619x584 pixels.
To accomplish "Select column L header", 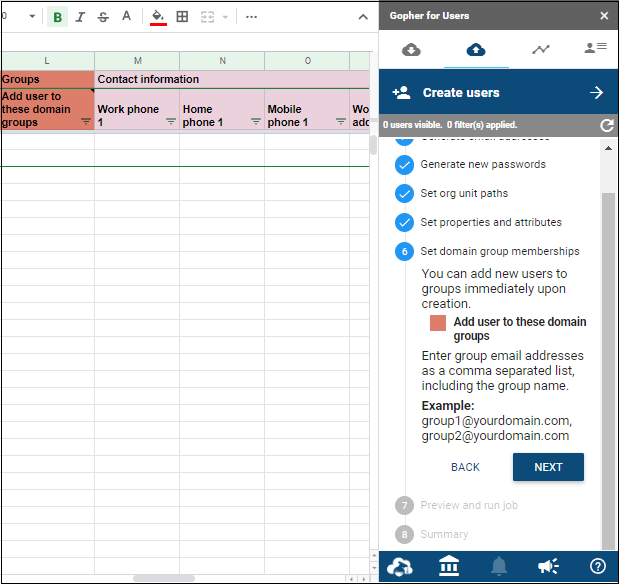I will (47, 61).
